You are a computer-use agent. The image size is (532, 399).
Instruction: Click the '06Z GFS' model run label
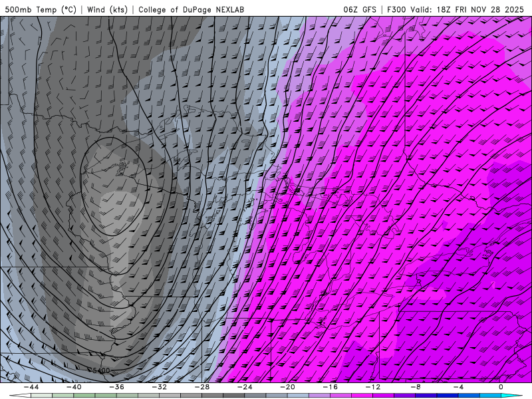pos(360,9)
